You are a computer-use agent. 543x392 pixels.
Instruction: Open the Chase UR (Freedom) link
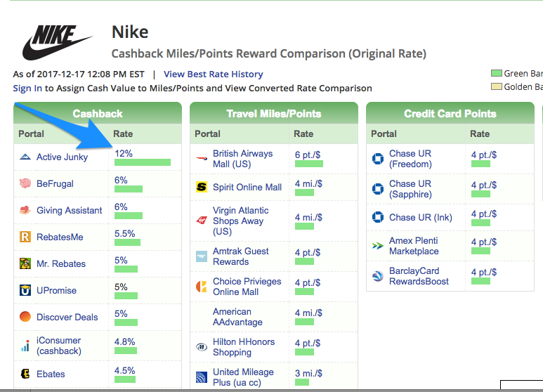tap(410, 159)
